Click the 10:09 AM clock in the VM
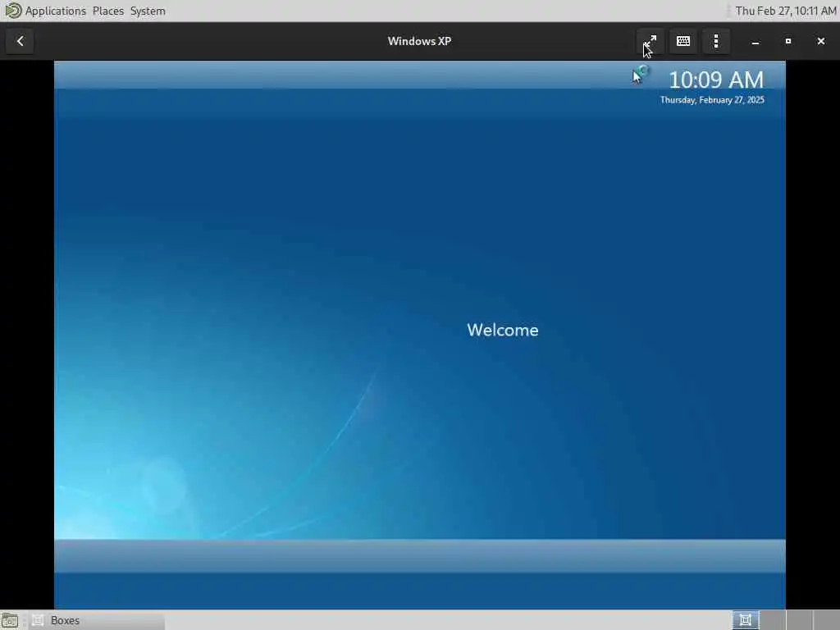The height and width of the screenshot is (630, 840). pyautogui.click(x=716, y=80)
